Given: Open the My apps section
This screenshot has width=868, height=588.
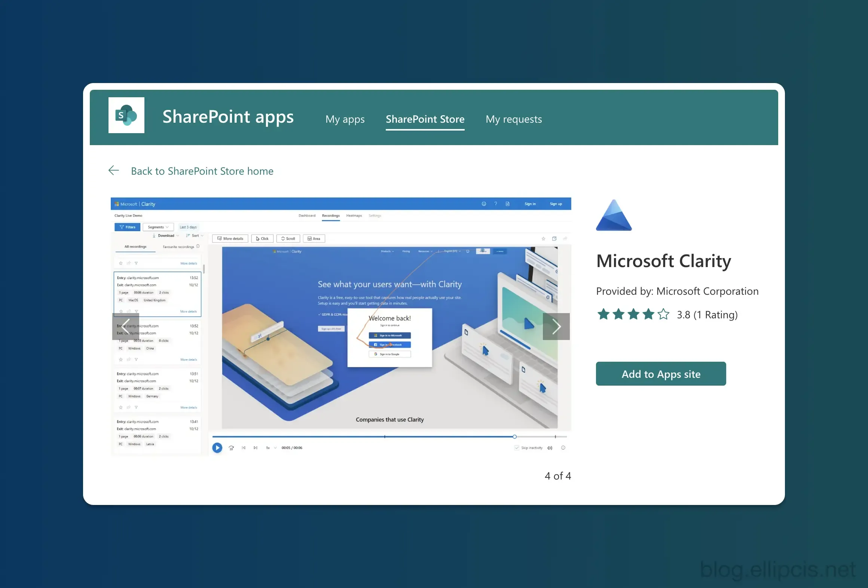Looking at the screenshot, I should pos(345,119).
